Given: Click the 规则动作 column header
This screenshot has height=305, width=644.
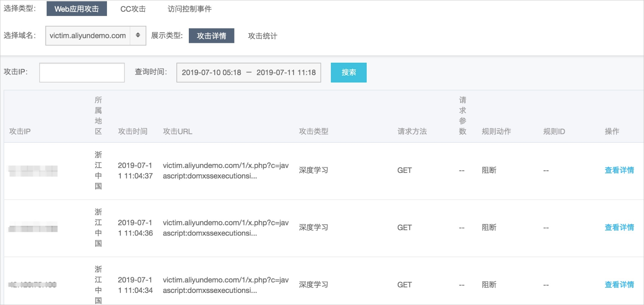Looking at the screenshot, I should [x=496, y=131].
